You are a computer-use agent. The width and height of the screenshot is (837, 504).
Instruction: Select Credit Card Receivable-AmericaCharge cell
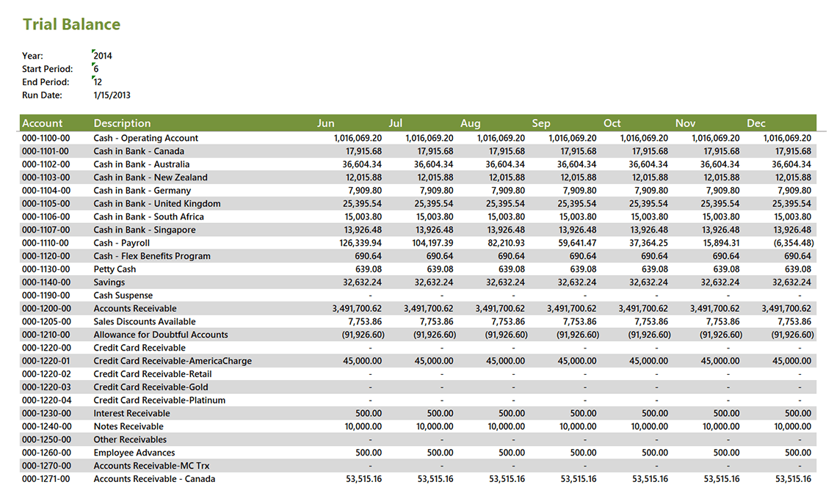[173, 361]
